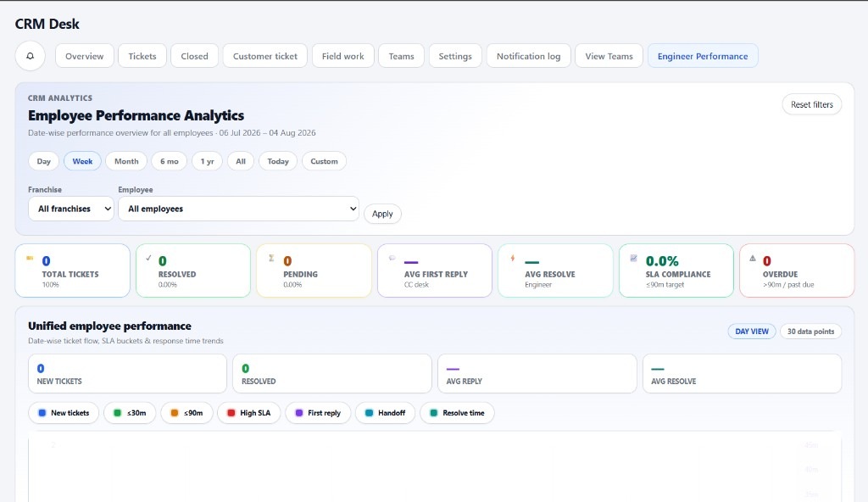Go to the Closed tab
The image size is (868, 502).
tap(194, 56)
